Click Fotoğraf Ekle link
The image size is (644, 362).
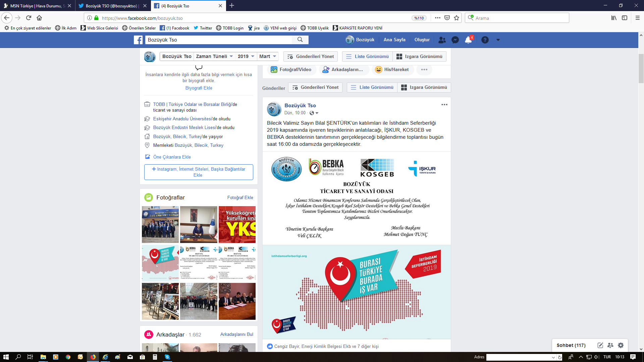pyautogui.click(x=240, y=197)
